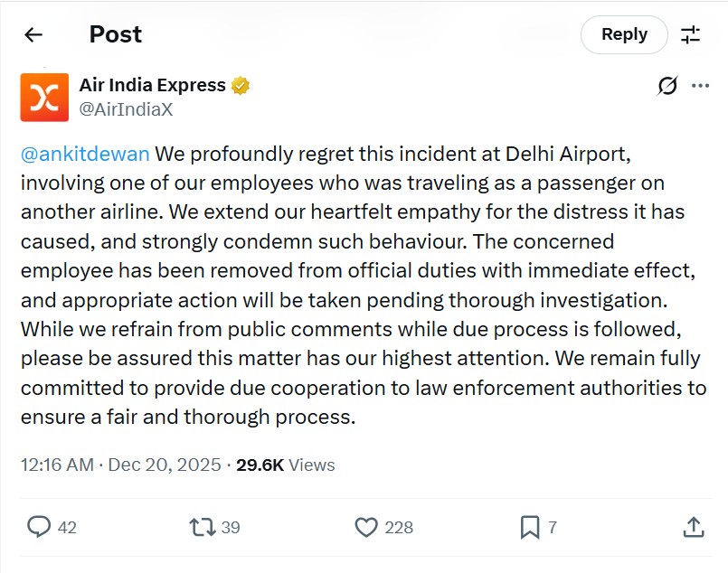Viewport: 728px width, 573px height.
Task: Bookmark this Air India Express post
Action: 530,526
